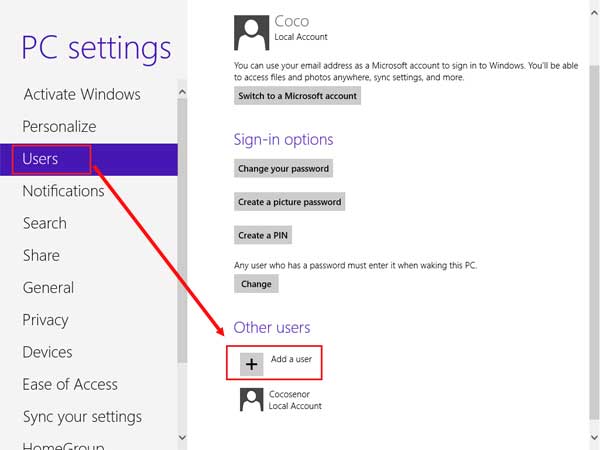The image size is (600, 450).
Task: Click Switch to a Microsoft account button
Action: coord(297,96)
